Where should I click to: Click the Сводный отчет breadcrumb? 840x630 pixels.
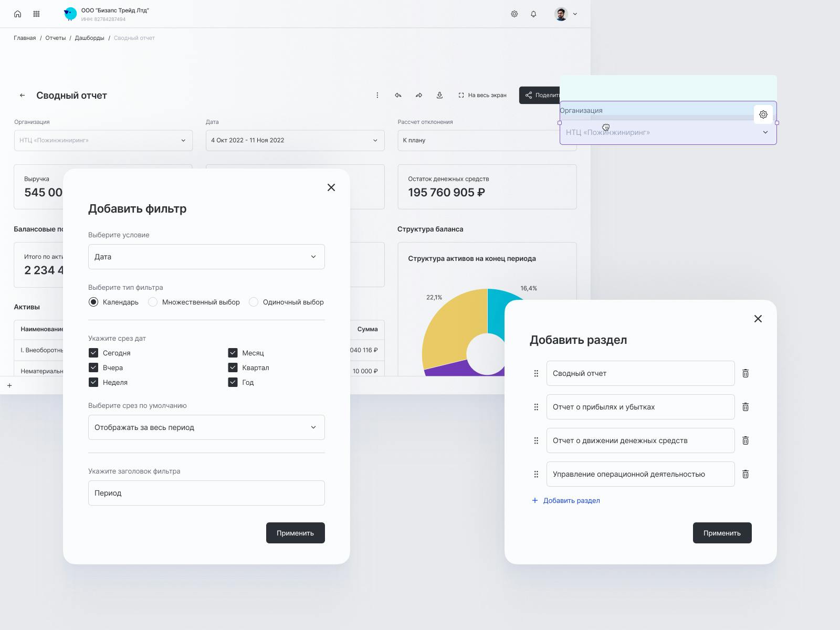click(134, 38)
